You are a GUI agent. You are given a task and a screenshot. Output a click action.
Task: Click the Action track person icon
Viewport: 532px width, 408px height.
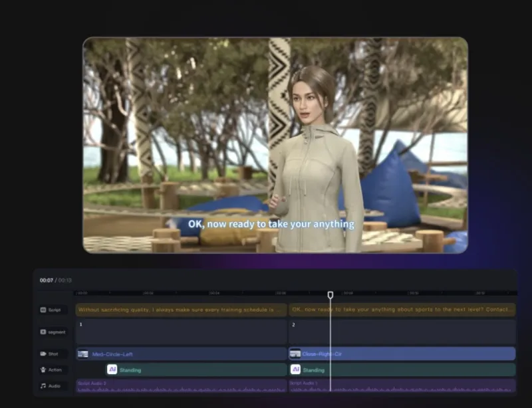coord(43,369)
